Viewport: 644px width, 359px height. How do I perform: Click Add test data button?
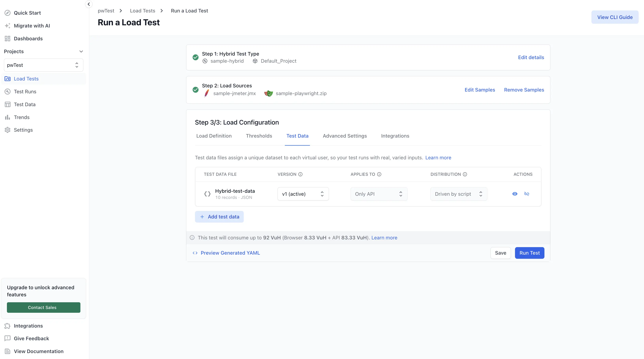(219, 217)
